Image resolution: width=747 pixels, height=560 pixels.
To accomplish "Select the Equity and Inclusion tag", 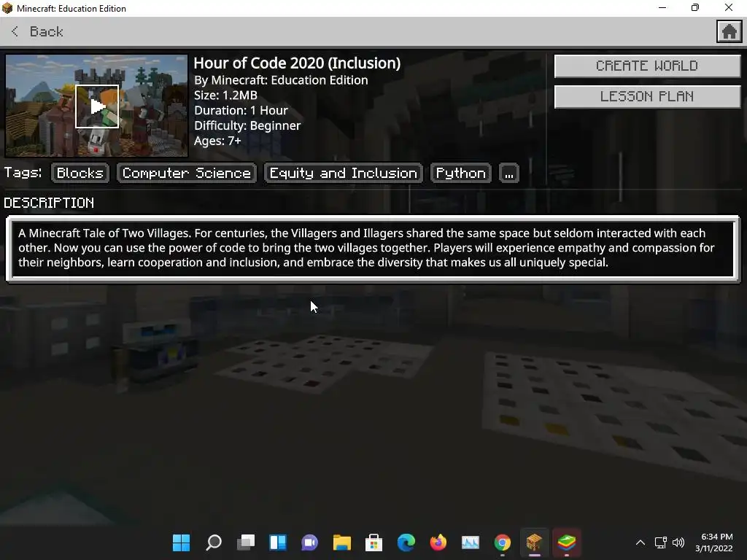I will pyautogui.click(x=344, y=173).
